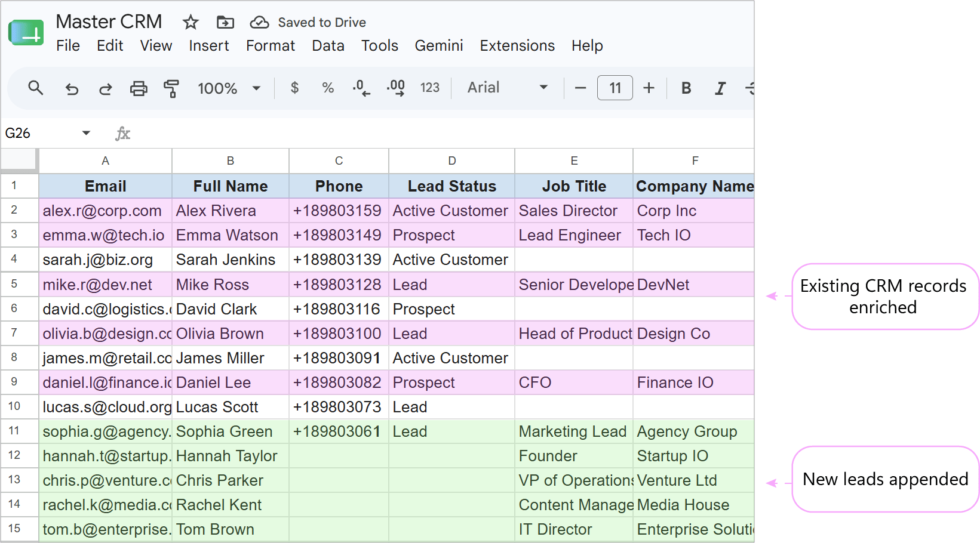
Task: Select column A header
Action: click(x=106, y=161)
